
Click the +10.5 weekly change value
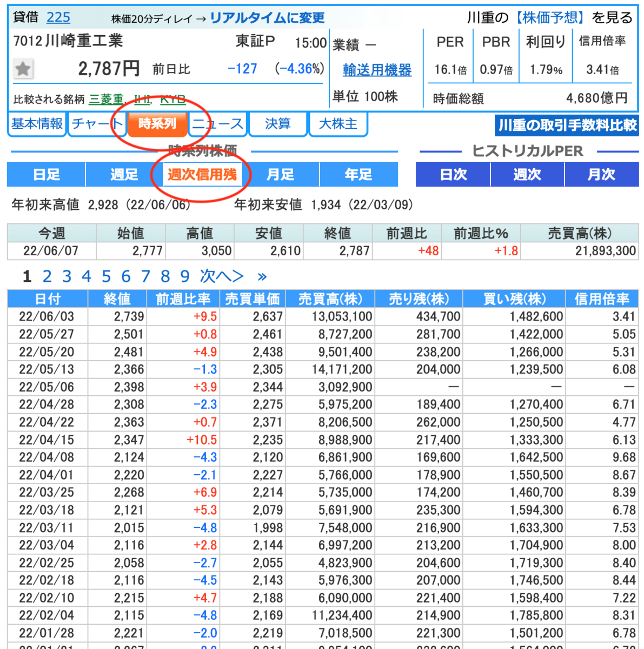(x=202, y=440)
